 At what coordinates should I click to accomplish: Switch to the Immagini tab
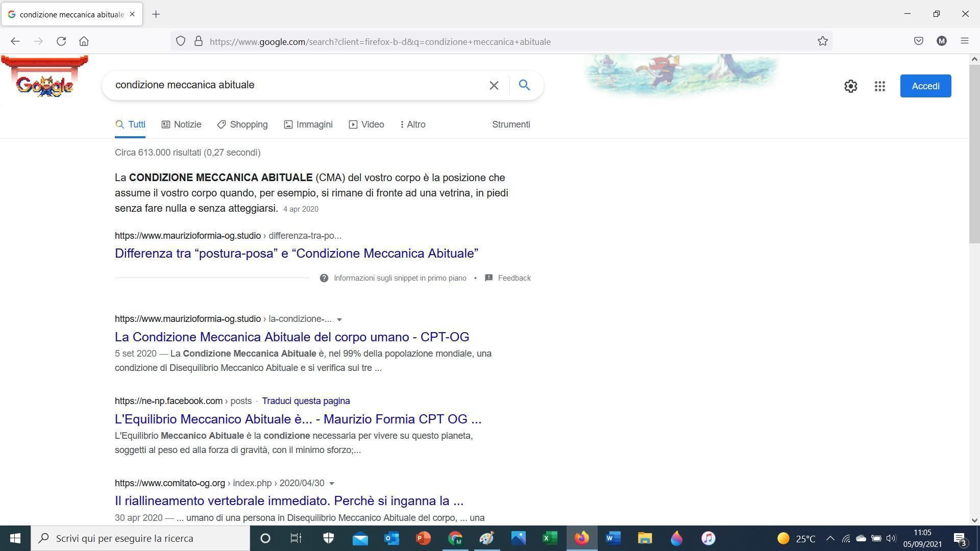[308, 124]
